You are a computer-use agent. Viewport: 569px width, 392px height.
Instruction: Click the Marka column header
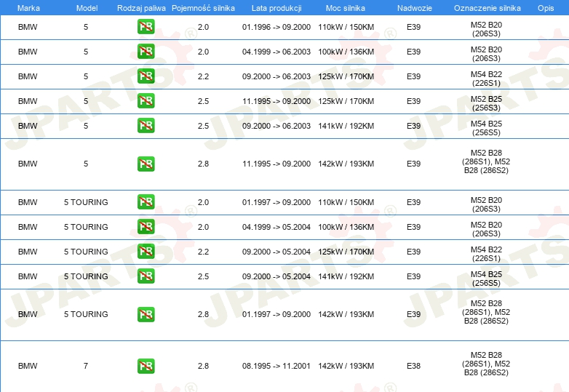click(28, 8)
